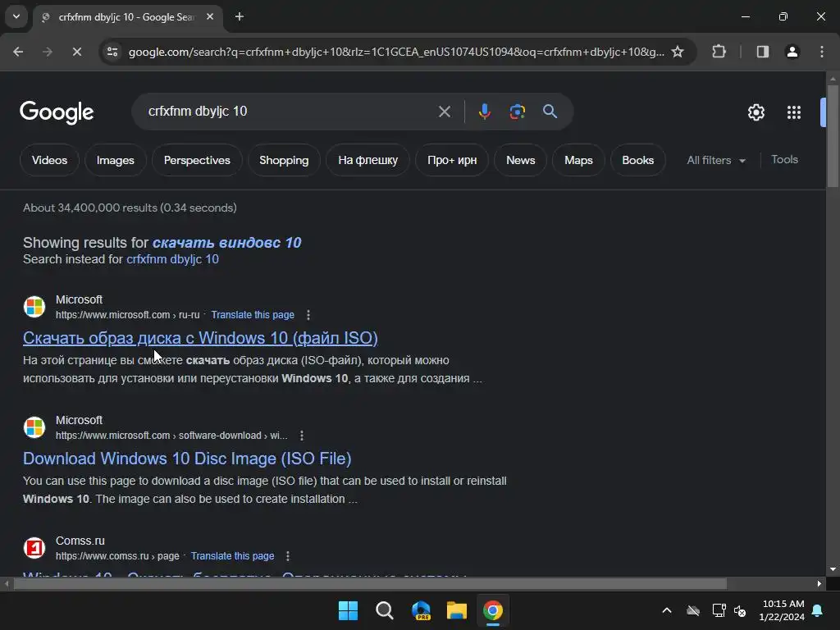Select the Images filter
The image size is (840, 630).
(115, 160)
